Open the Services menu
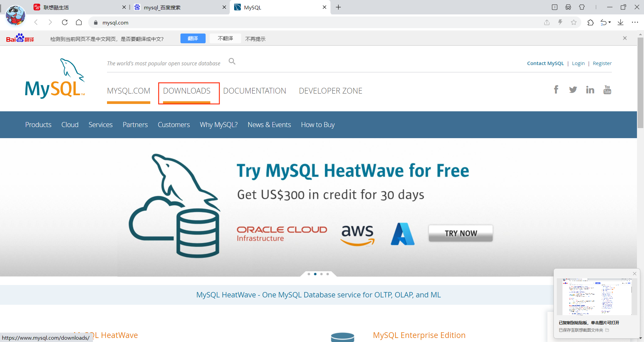The height and width of the screenshot is (342, 644). [101, 125]
